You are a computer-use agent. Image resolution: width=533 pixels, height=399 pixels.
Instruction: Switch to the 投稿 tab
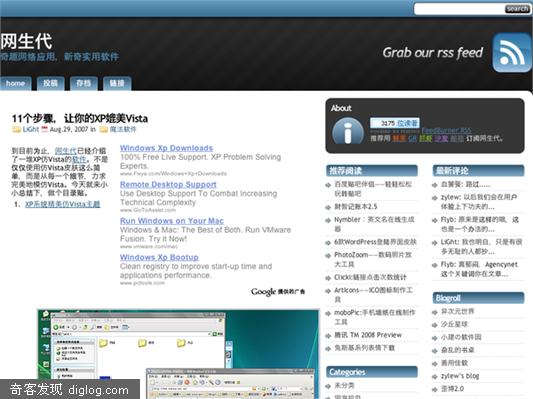[50, 83]
